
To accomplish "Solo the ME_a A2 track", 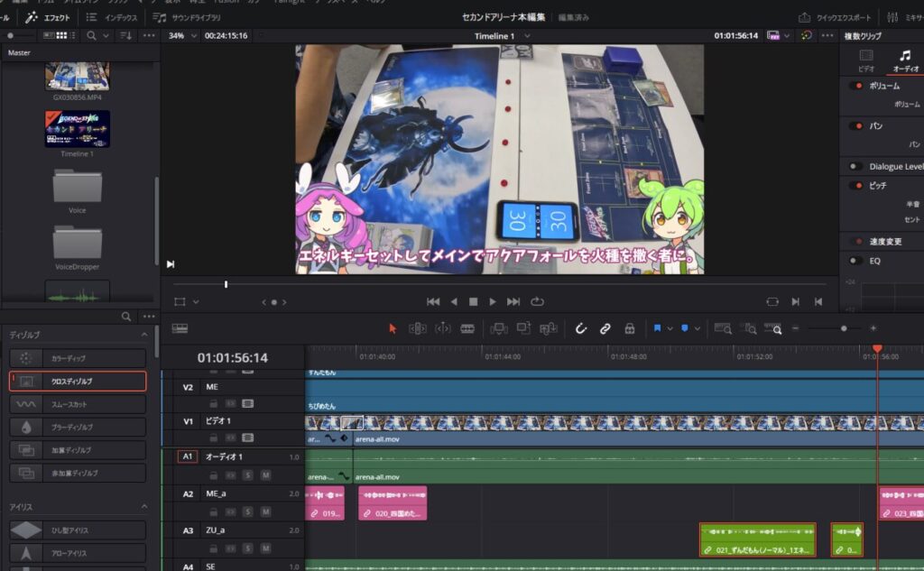I will [248, 511].
